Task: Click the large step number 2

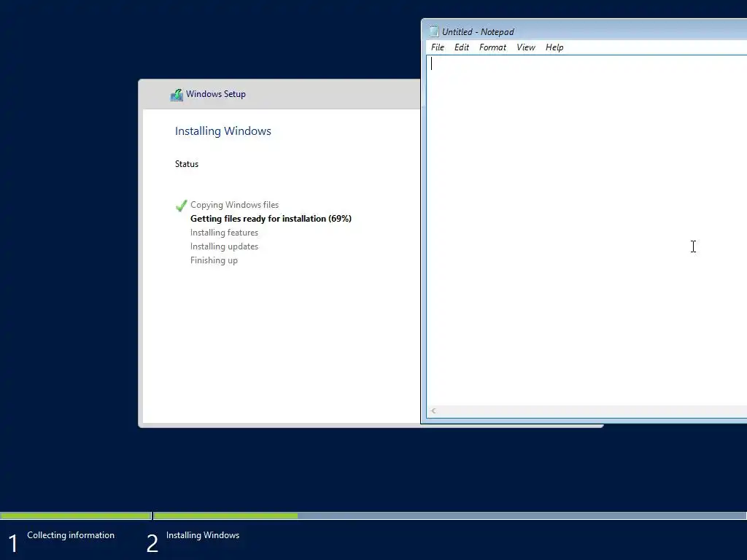Action: [152, 543]
